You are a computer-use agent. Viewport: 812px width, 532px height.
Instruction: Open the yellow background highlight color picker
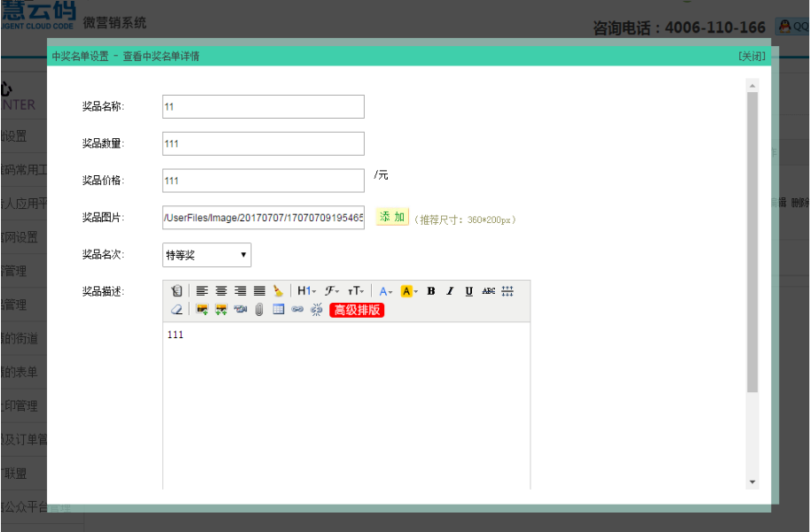click(x=408, y=290)
